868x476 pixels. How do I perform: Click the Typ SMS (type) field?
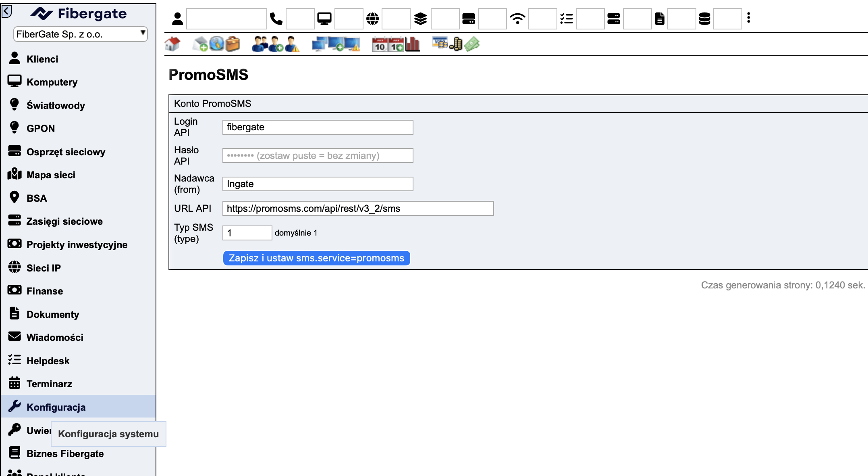[x=247, y=233]
